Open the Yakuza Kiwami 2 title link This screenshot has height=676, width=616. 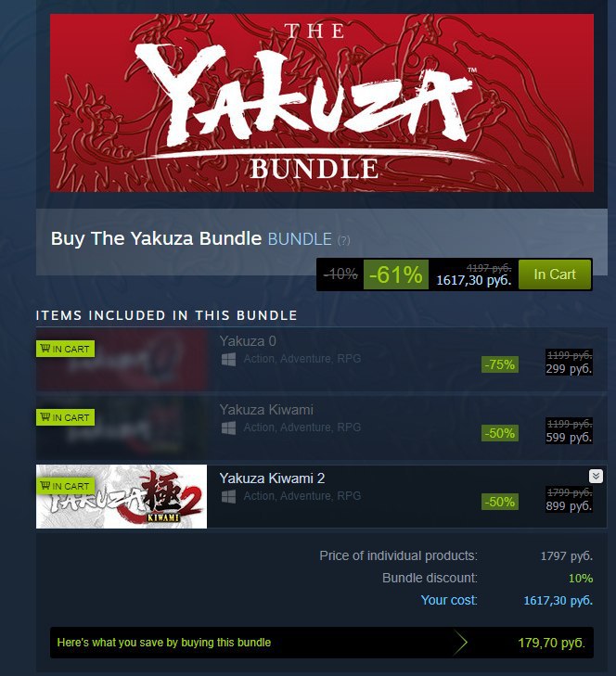(272, 478)
